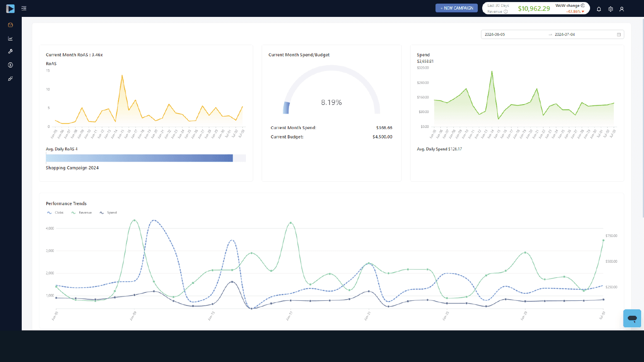Open the line chart analytics sidebar icon
The image size is (644, 362).
click(10, 39)
